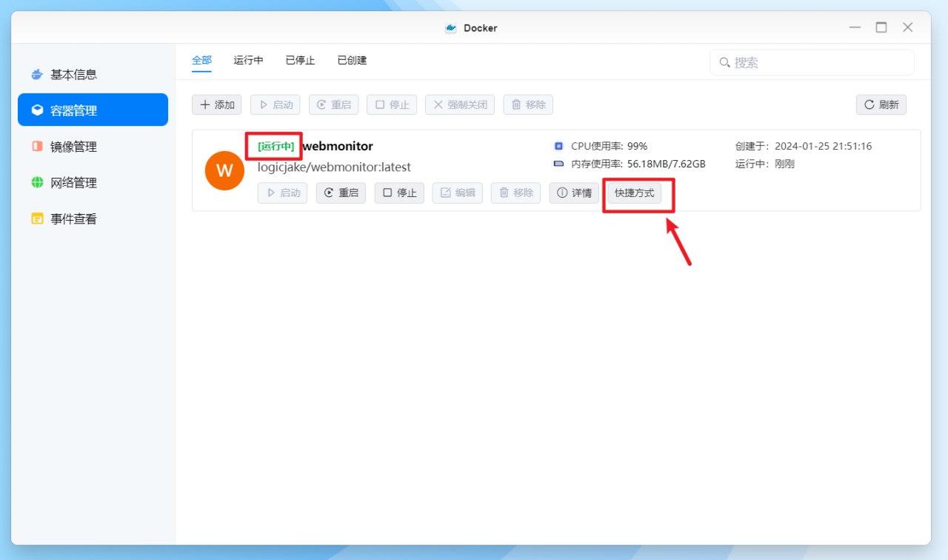Open the 已创建 tab
The image size is (948, 560).
pos(351,60)
